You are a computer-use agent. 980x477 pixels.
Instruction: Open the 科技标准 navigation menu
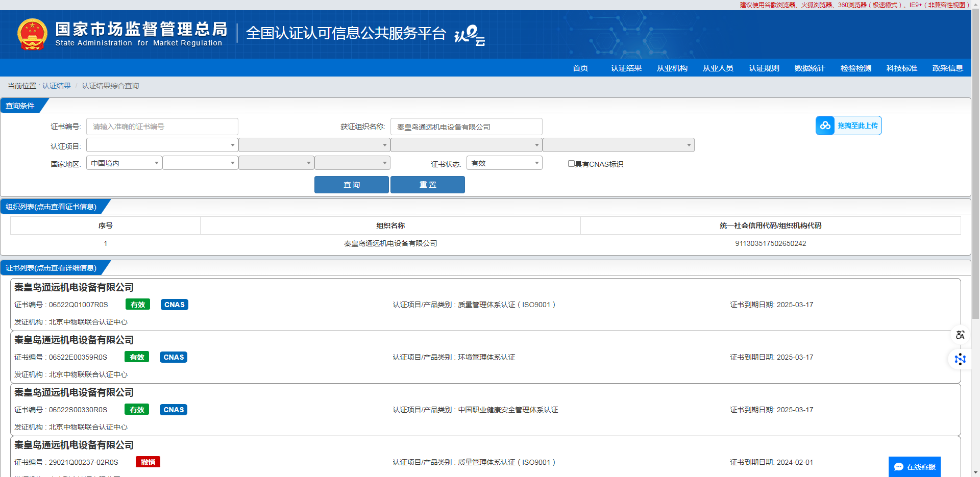[902, 68]
